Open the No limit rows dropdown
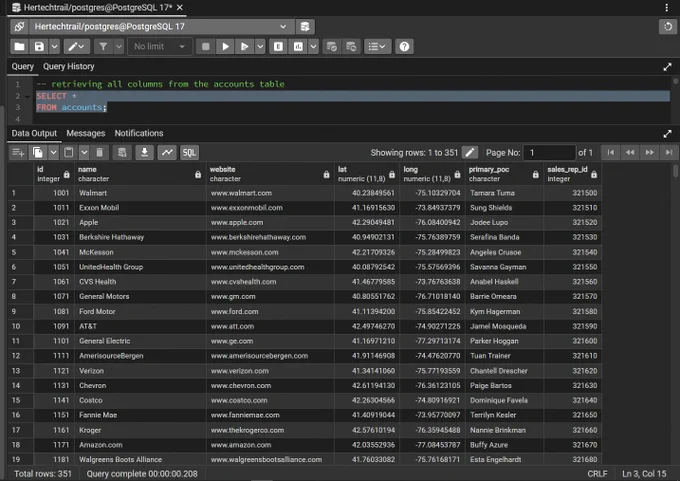The image size is (680, 481). [160, 46]
